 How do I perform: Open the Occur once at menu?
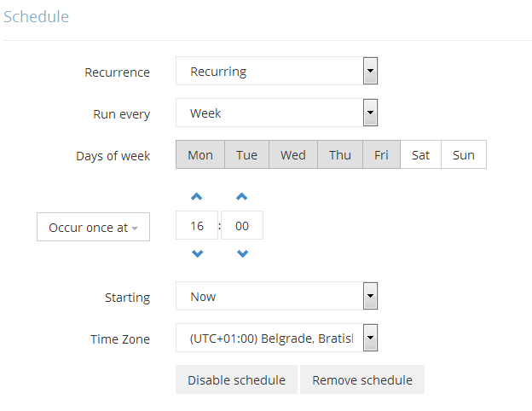(x=93, y=228)
